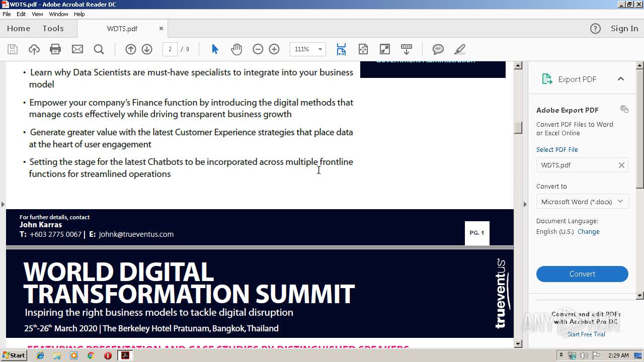Open the Find text magnifier icon

tap(99, 49)
